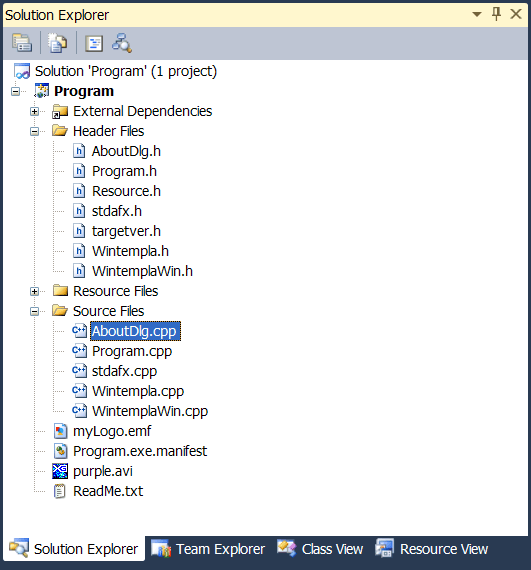Screen dimensions: 531x570
Task: Select the Resource.h file name
Action: pyautogui.click(x=126, y=191)
